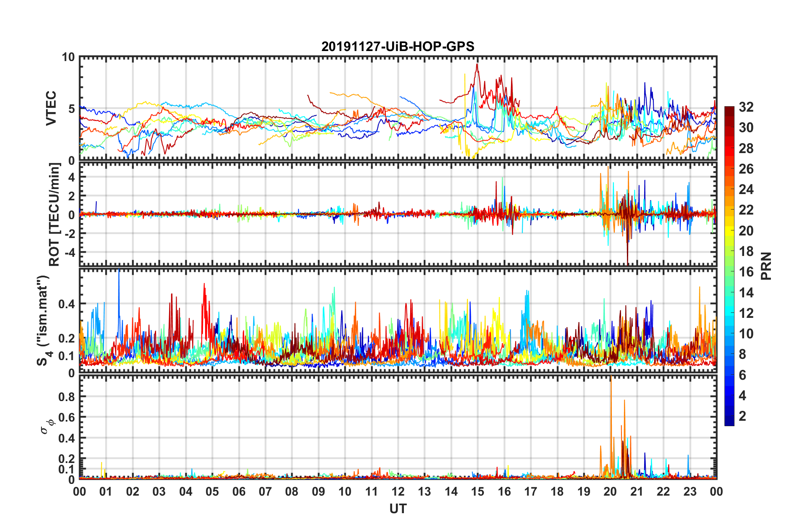This screenshot has height=532, width=796.
Task: Click x-axis tick label 06
Action: (x=239, y=491)
